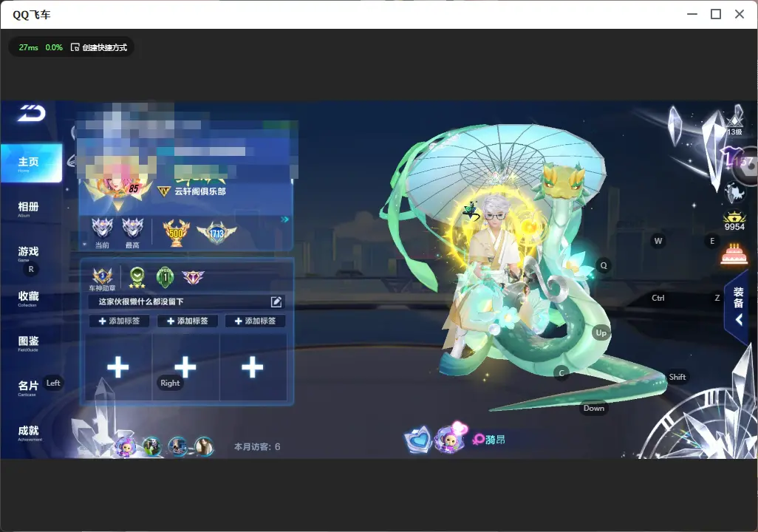This screenshot has width=758, height=532.
Task: Click the E key overlay
Action: [712, 241]
